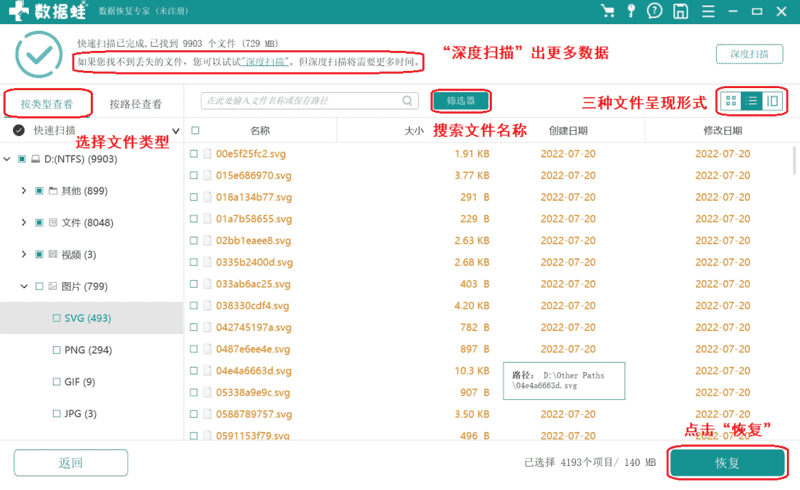The image size is (800, 490).
Task: Toggle the select-all checkbox beside 名称
Action: (195, 130)
